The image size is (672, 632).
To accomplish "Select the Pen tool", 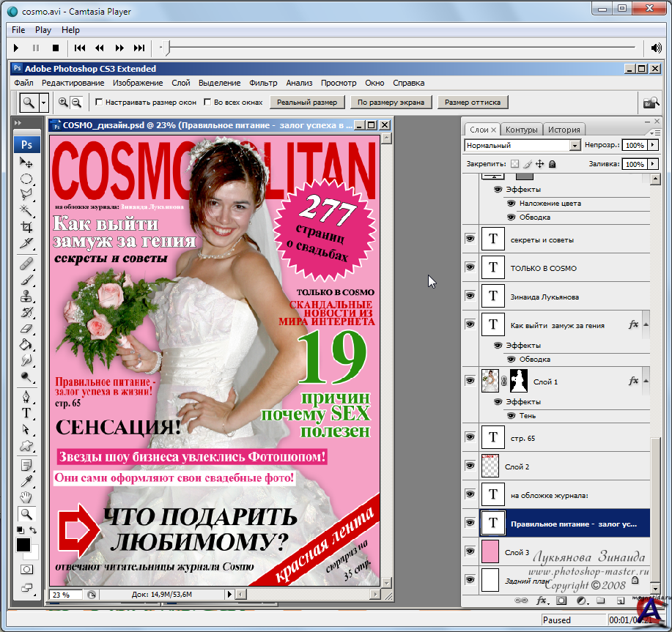I will [x=26, y=396].
